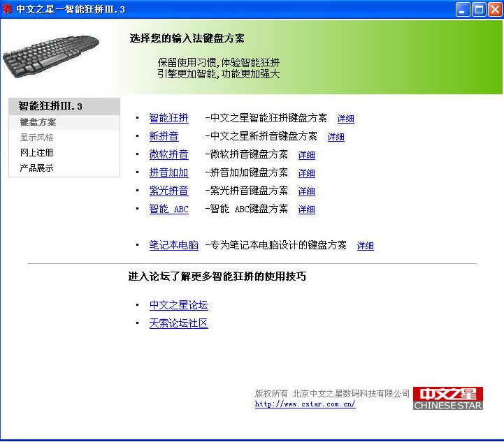Click the 智能狂拼III.3 sidebar header
Viewport: 504px width, 442px height.
click(64, 106)
